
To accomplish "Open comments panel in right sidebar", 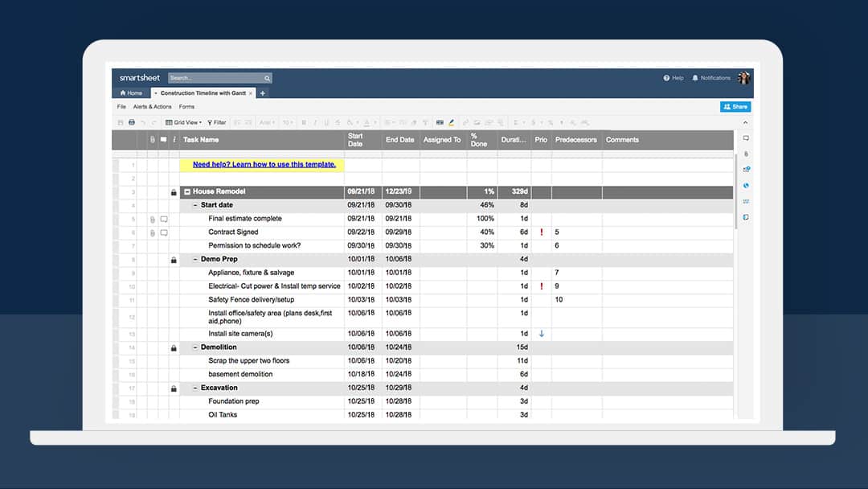I will click(x=746, y=138).
